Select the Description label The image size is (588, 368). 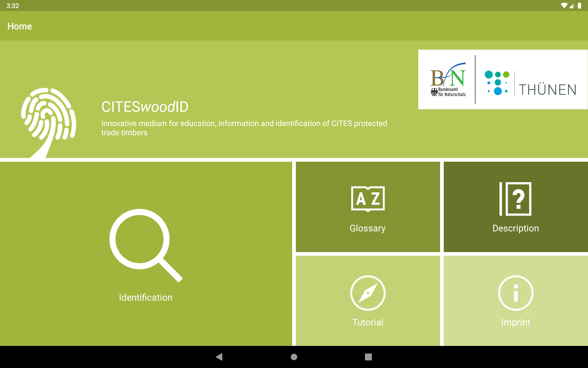(516, 228)
